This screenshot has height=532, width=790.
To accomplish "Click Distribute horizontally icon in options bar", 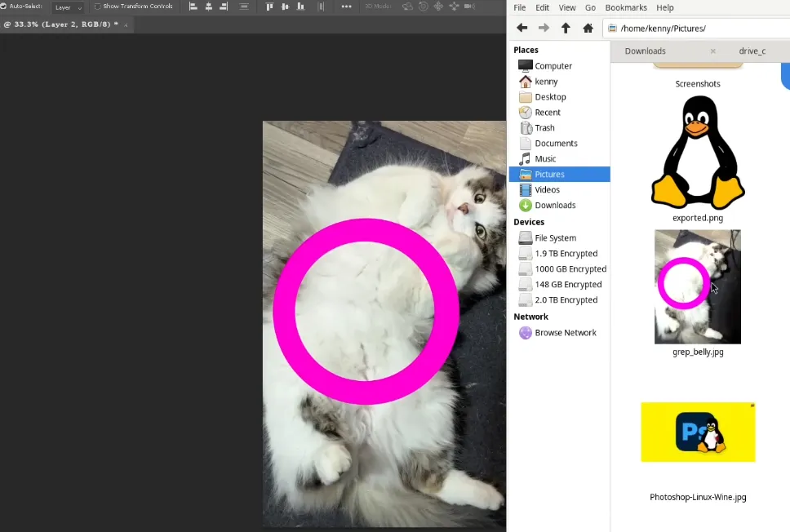I will (x=321, y=7).
